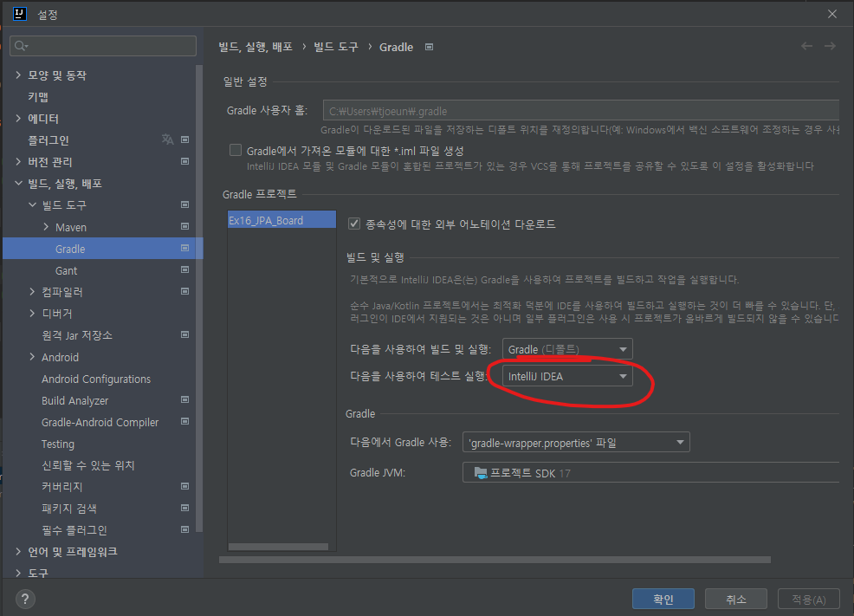Open the Gradle distribution 'gradle-wrapper.properties' dropdown

pos(576,442)
